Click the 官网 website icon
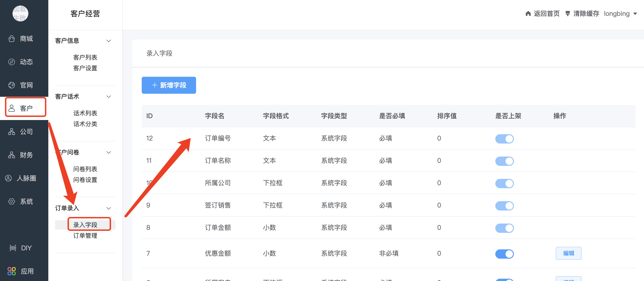The height and width of the screenshot is (281, 644). (x=12, y=85)
